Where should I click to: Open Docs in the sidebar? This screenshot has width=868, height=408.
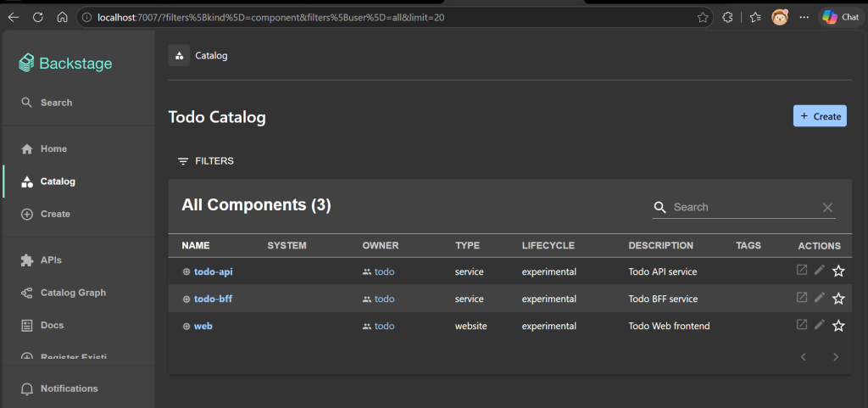(42, 326)
